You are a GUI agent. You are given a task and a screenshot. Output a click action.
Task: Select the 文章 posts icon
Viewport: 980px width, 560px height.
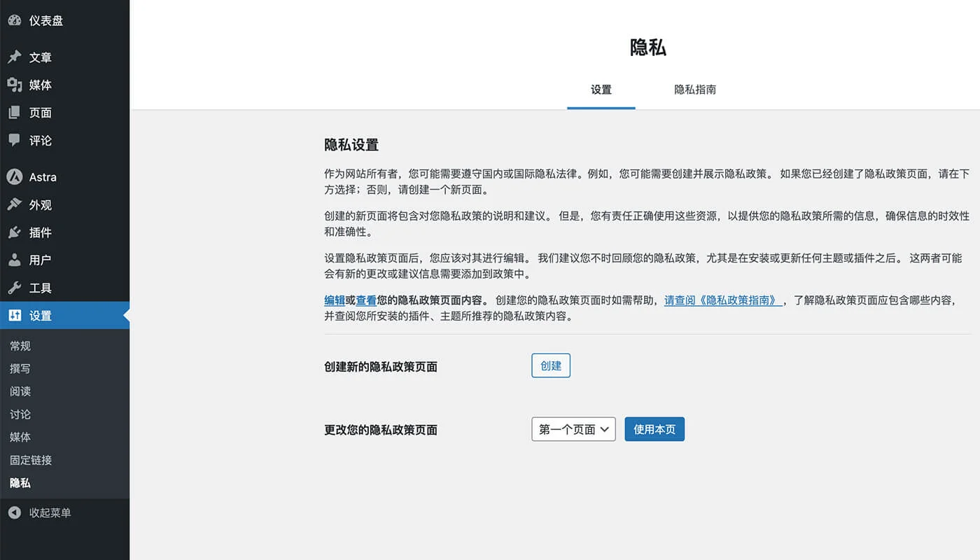tap(15, 57)
